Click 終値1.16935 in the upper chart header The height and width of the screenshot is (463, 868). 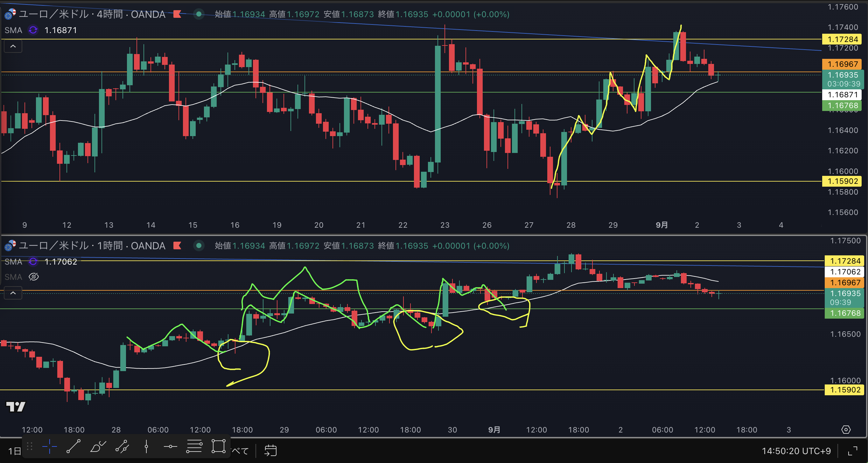point(403,14)
